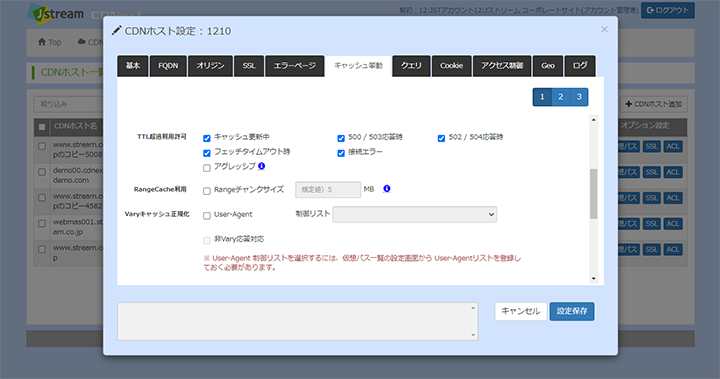Click the 絞り込み filter field
The width and height of the screenshot is (720, 379).
pos(69,104)
